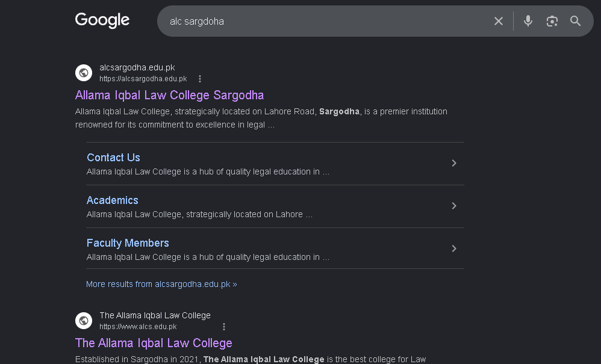Screen dimensions: 601x364
Task: Start voice search with microphone icon
Action: tap(528, 21)
